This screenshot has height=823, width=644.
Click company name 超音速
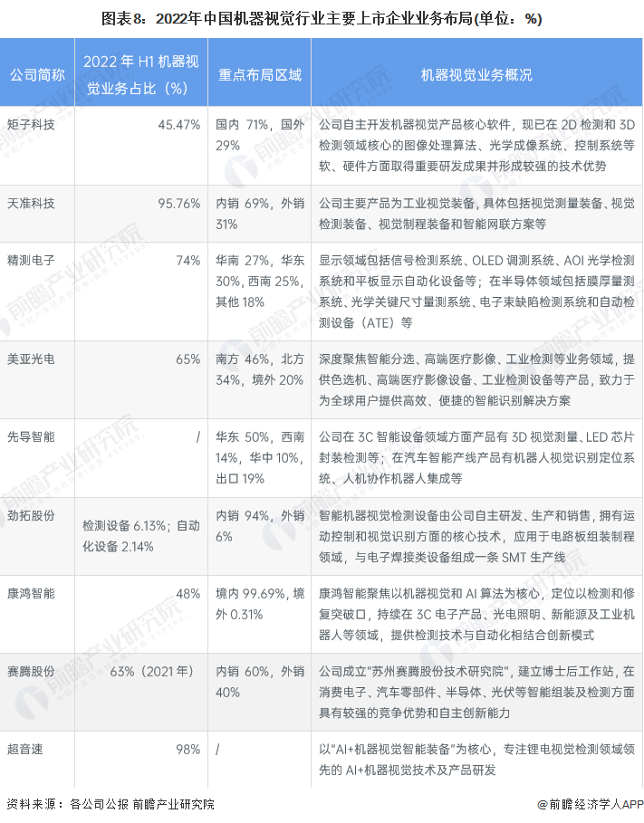pos(24,749)
